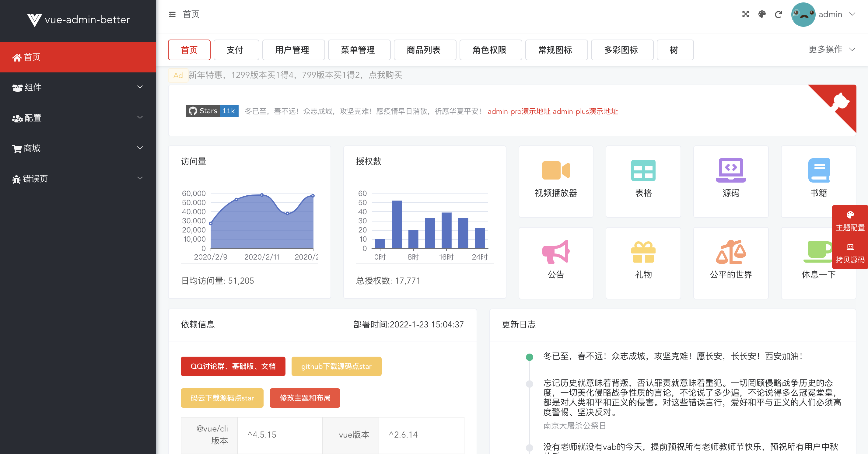
Task: Click the hamburger menu collapse icon
Action: [x=172, y=14]
